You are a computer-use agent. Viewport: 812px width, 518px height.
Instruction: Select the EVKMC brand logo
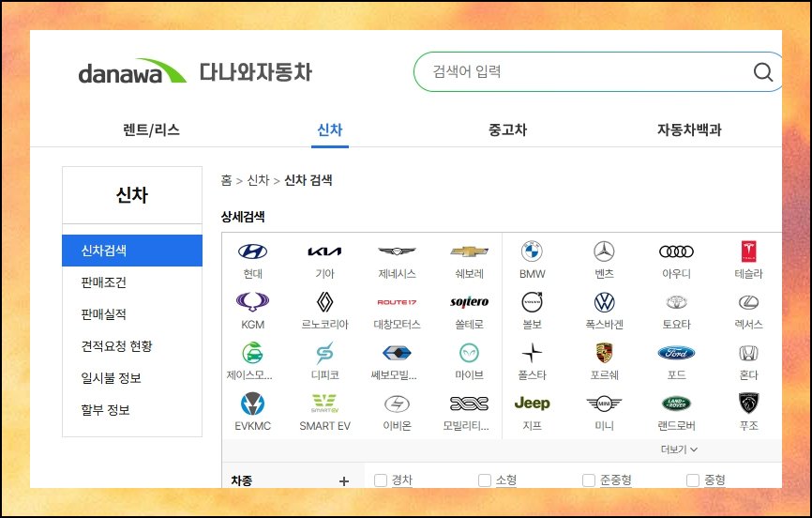pos(253,403)
